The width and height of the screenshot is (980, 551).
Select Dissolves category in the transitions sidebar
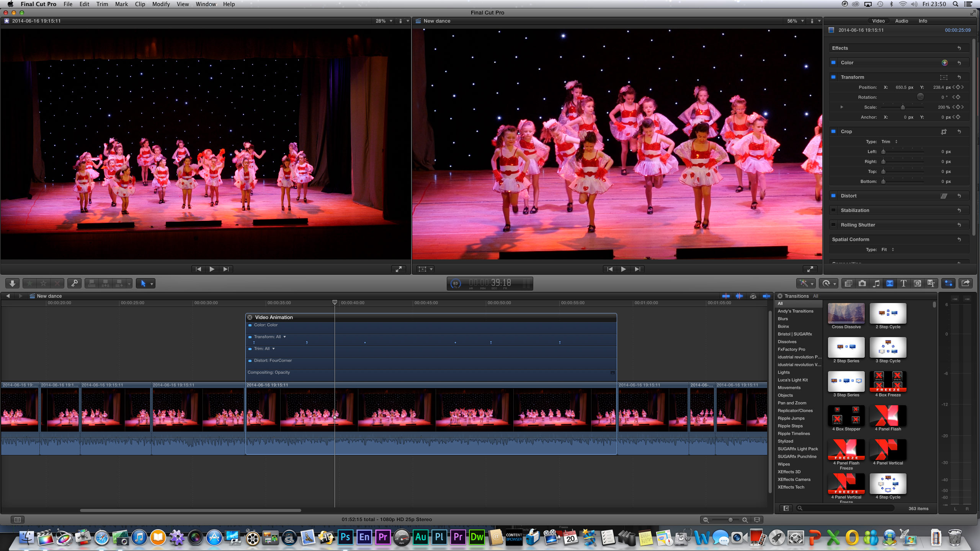pos(787,341)
